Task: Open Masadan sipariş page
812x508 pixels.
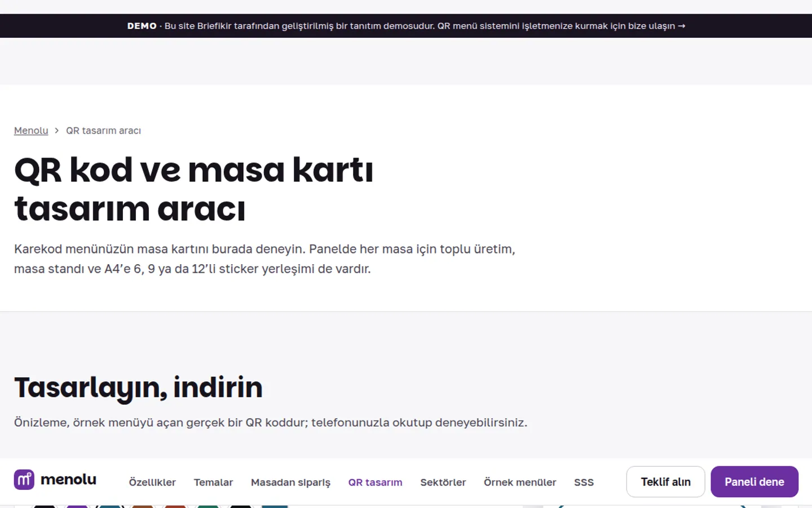Action: tap(290, 482)
